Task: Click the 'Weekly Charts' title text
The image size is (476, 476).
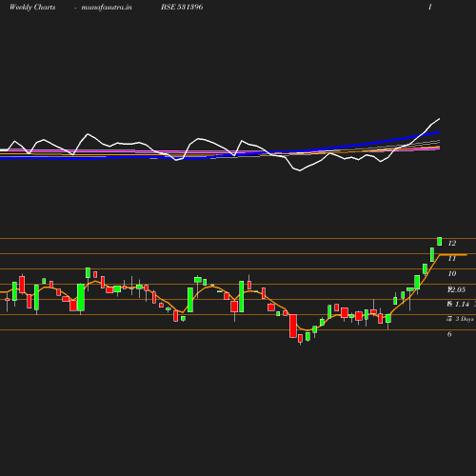Action: [x=32, y=8]
